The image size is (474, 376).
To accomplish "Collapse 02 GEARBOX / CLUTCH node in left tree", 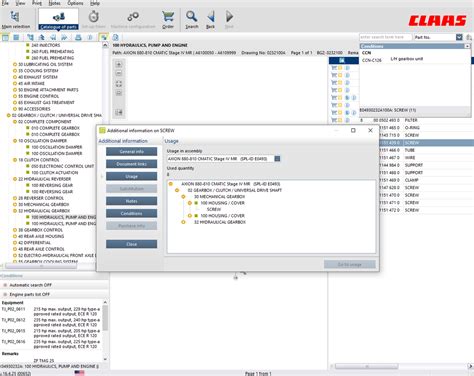I will pyautogui.click(x=9, y=115).
